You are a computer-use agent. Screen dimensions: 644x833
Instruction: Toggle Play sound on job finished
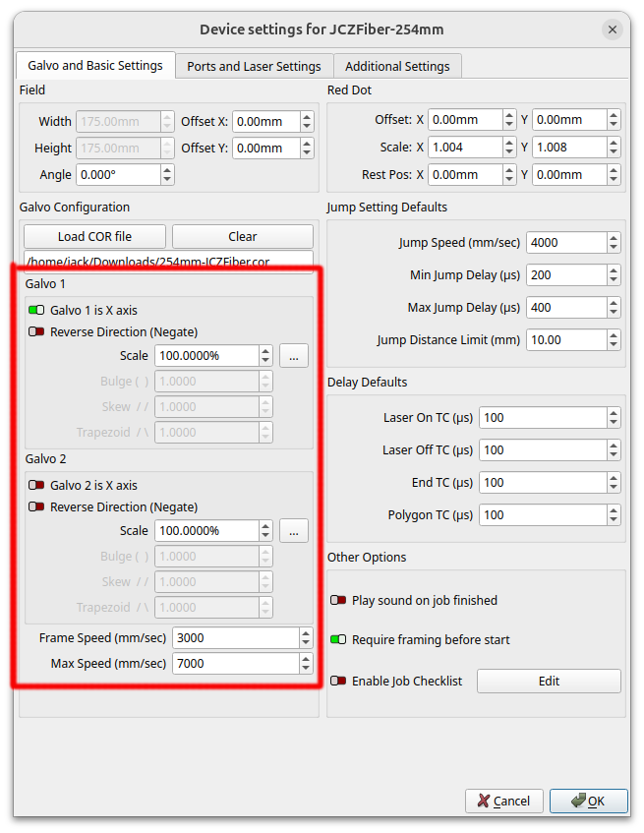tap(338, 601)
